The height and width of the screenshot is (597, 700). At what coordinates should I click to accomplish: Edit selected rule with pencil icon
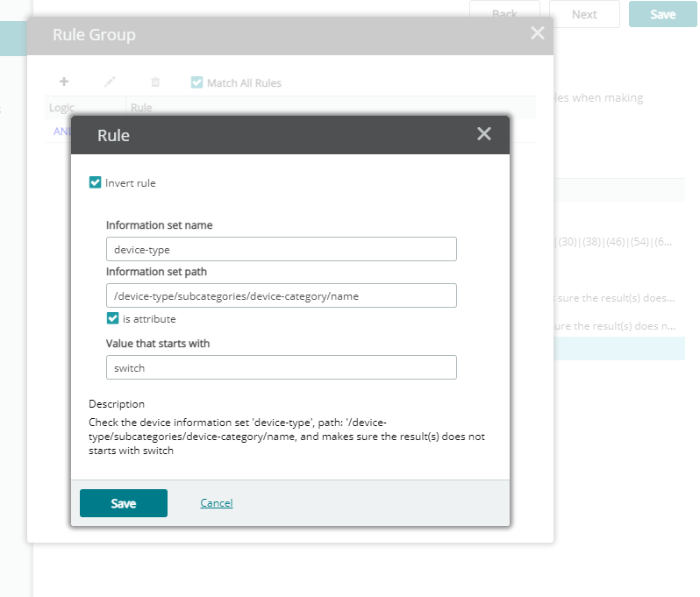pyautogui.click(x=110, y=82)
